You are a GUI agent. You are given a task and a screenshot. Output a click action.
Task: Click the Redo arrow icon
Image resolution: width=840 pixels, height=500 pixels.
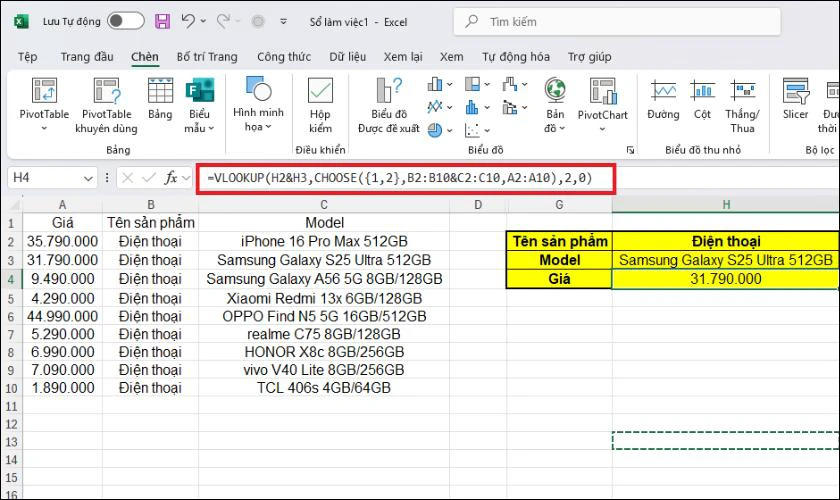tap(223, 21)
